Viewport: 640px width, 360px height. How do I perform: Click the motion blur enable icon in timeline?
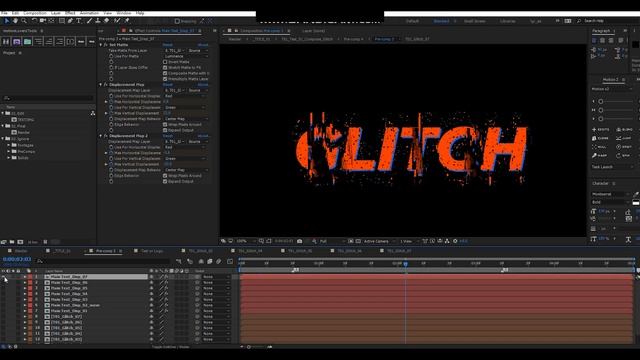click(219, 261)
